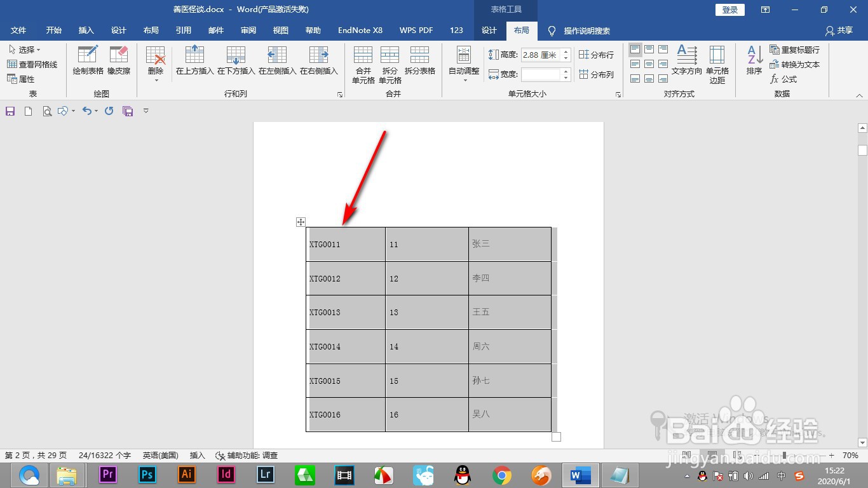Open Rows & Columns (行和列) dialog launcher
Screen dimensions: 868x488
click(340, 95)
